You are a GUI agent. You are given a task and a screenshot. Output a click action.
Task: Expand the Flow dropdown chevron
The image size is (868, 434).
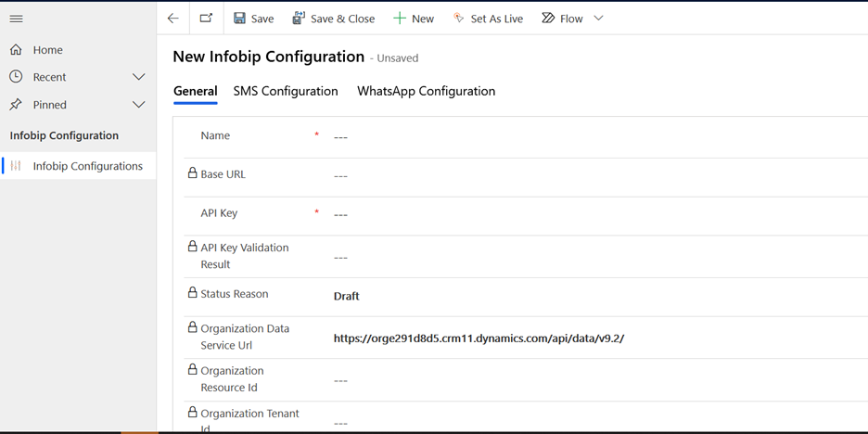click(598, 19)
